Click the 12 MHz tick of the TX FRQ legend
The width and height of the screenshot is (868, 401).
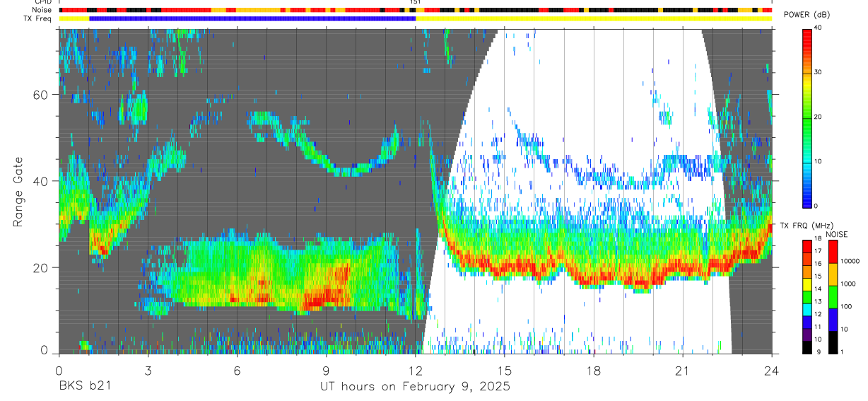[x=818, y=315]
